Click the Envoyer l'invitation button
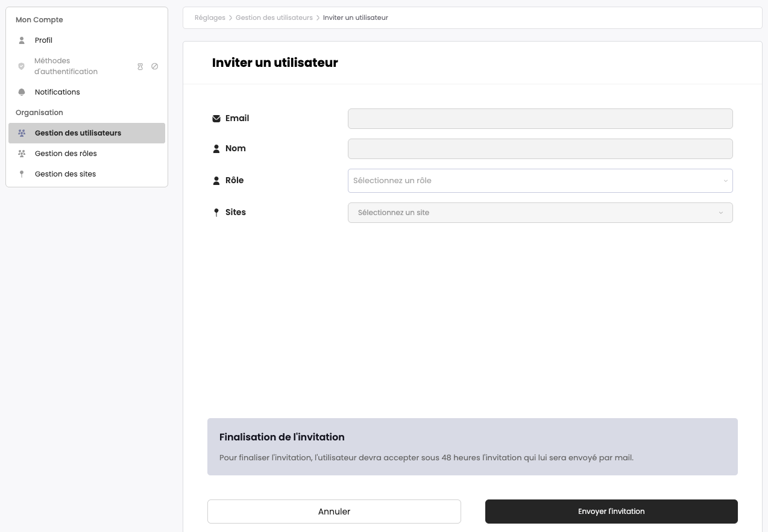The height and width of the screenshot is (532, 768). click(611, 512)
